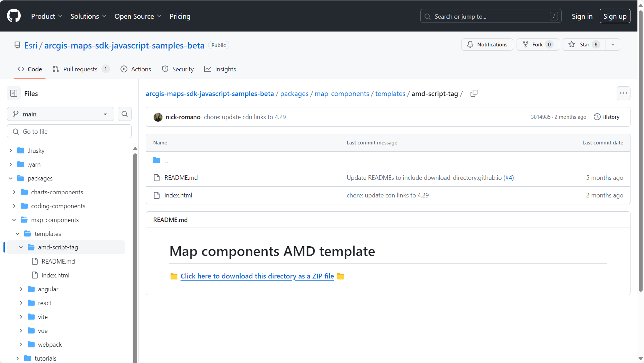Open the templates breadcrumb link
This screenshot has height=363, width=644.
390,94
